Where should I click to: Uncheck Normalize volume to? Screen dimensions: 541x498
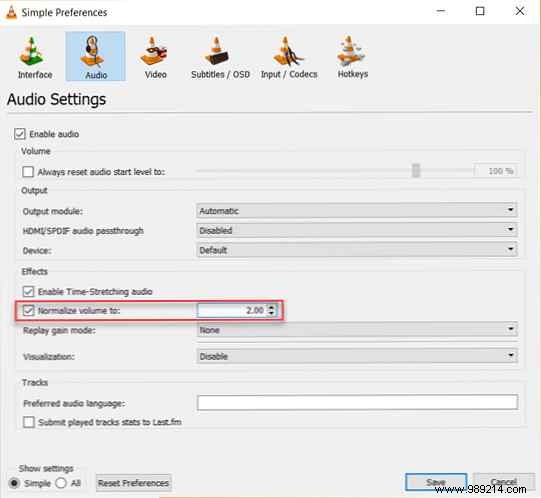point(28,311)
